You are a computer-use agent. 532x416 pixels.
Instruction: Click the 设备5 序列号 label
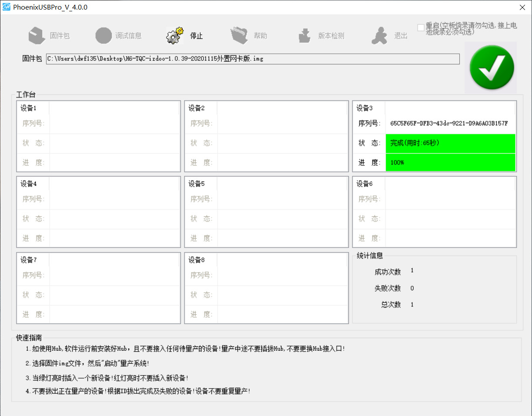tap(201, 199)
